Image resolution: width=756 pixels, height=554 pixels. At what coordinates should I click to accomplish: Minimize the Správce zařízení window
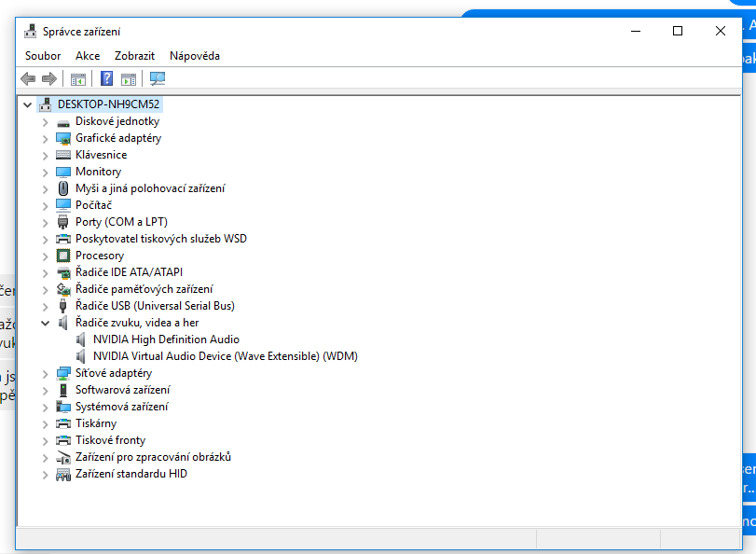pos(636,32)
